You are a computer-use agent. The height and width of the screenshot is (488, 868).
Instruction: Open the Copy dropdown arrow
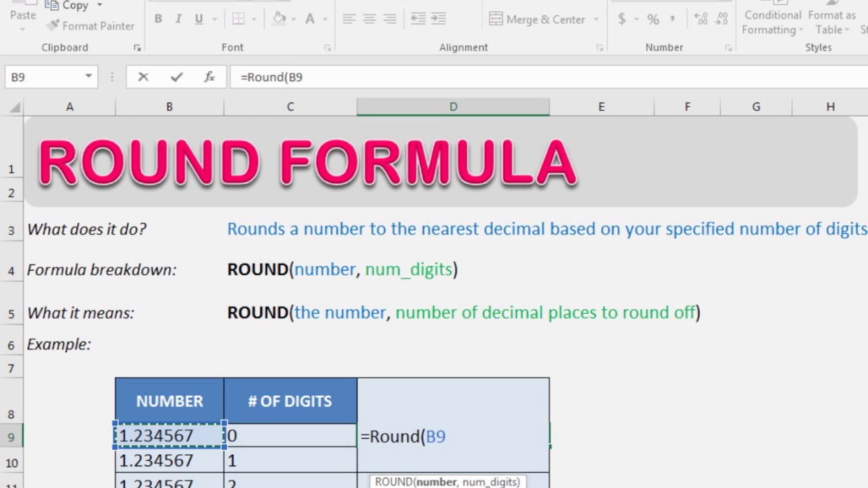tap(99, 5)
